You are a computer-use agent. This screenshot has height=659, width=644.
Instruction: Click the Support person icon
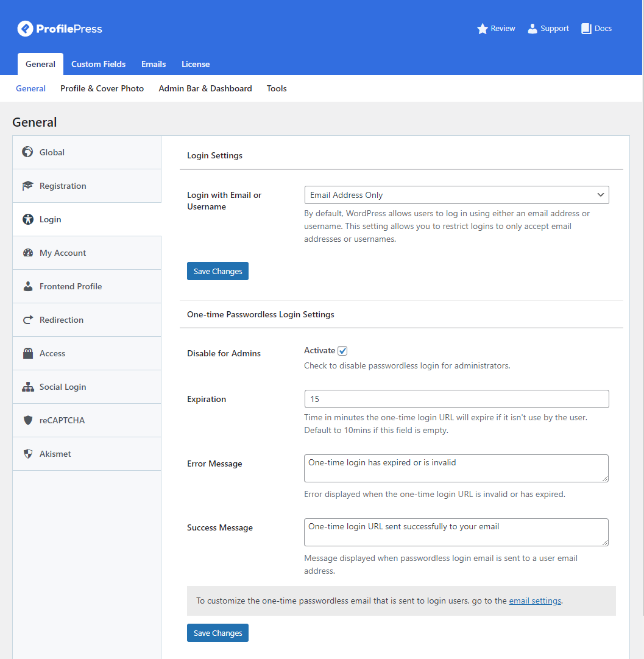[x=533, y=29]
